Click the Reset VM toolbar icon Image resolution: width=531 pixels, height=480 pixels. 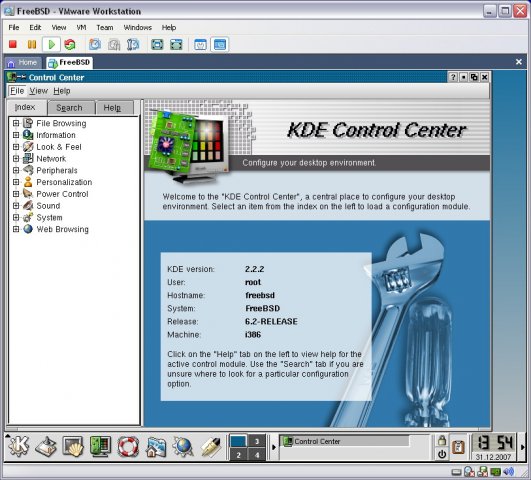[70, 44]
